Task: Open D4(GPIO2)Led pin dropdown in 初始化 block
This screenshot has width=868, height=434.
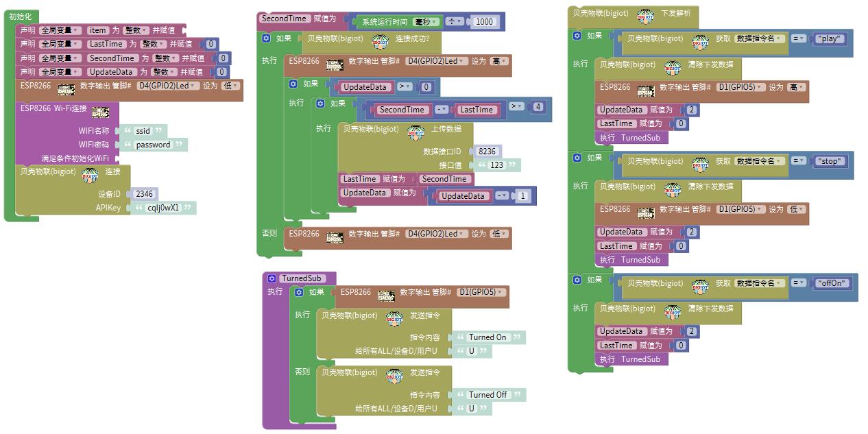Action: coord(168,86)
